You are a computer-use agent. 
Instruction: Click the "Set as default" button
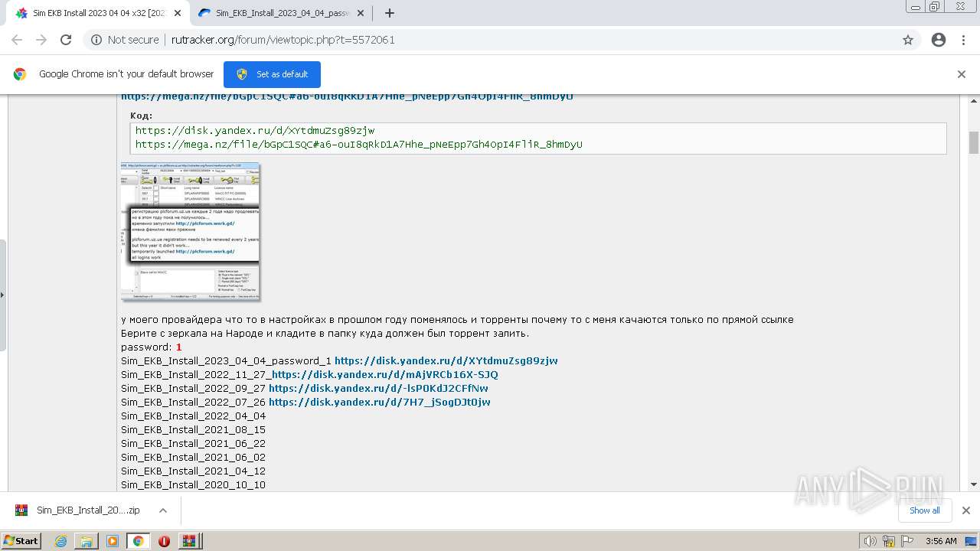[x=272, y=74]
